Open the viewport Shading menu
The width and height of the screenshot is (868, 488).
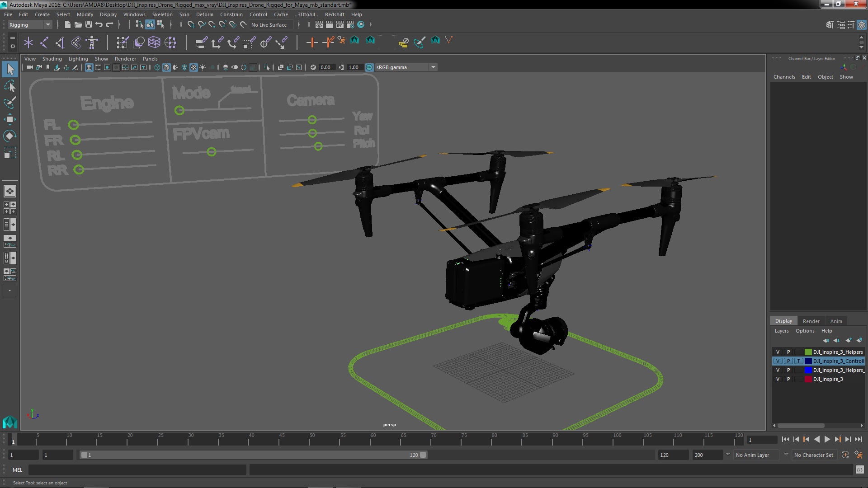[x=52, y=59]
